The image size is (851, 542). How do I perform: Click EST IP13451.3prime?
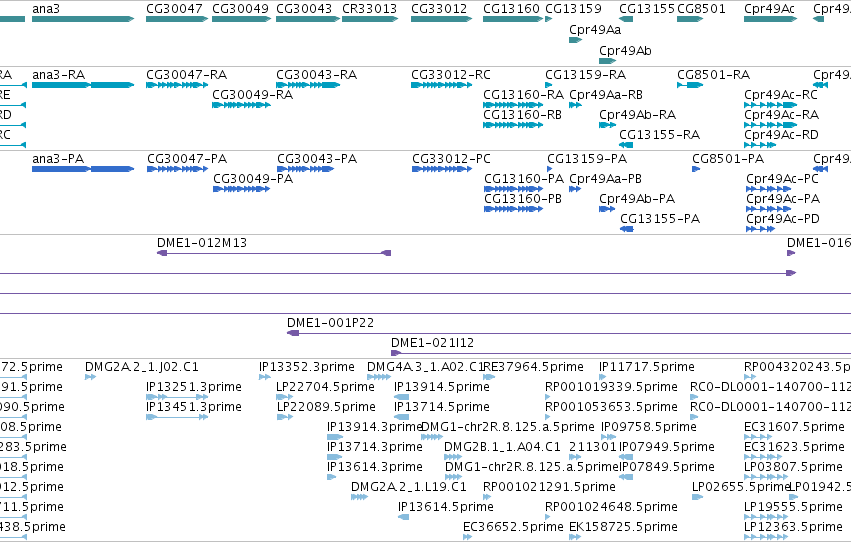click(x=177, y=417)
